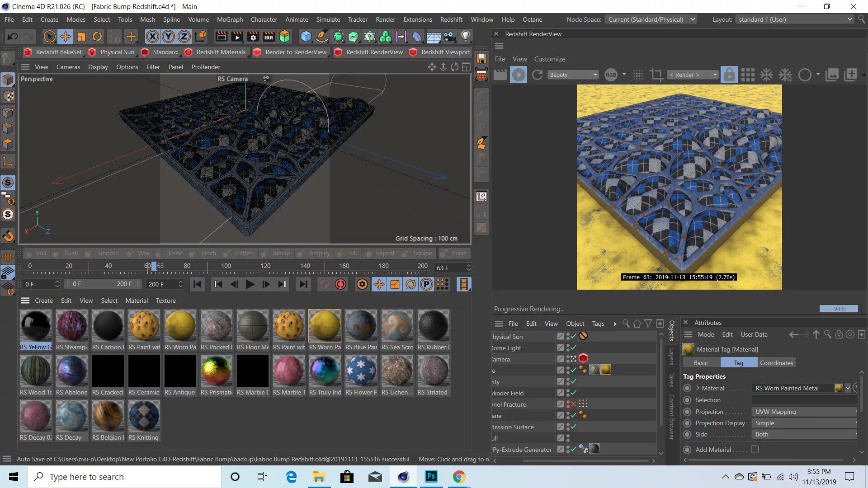Viewport: 868px width, 488px height.
Task: Click the Redshift Materials button
Action: pos(216,52)
